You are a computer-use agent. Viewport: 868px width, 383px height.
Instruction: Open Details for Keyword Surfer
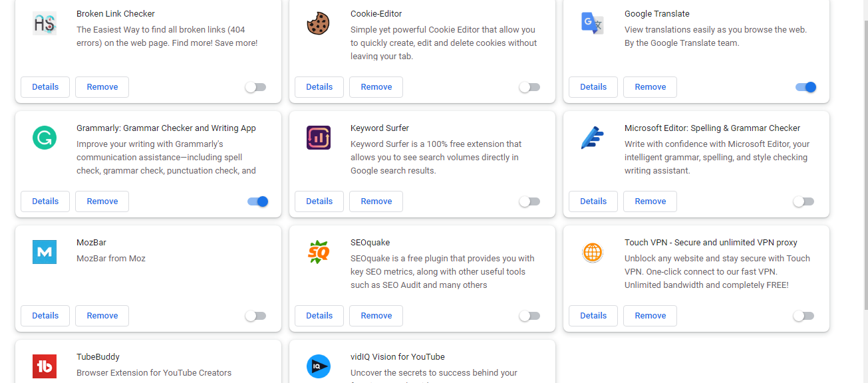319,201
